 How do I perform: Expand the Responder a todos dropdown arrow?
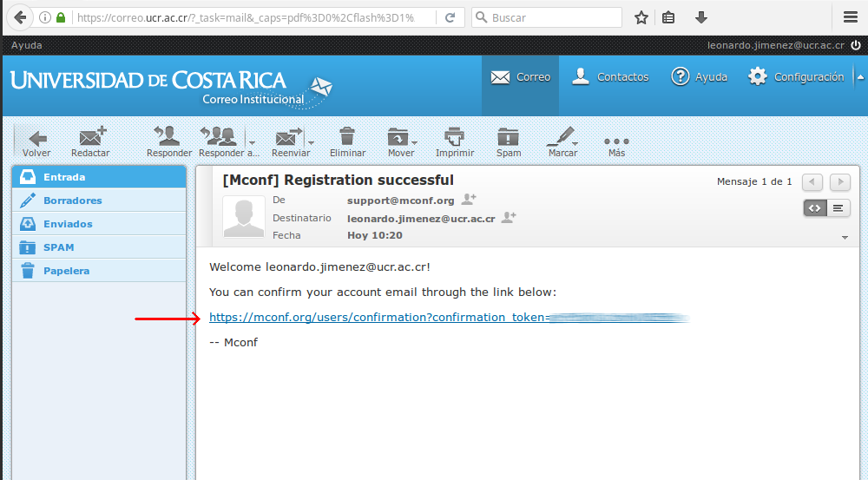(253, 142)
